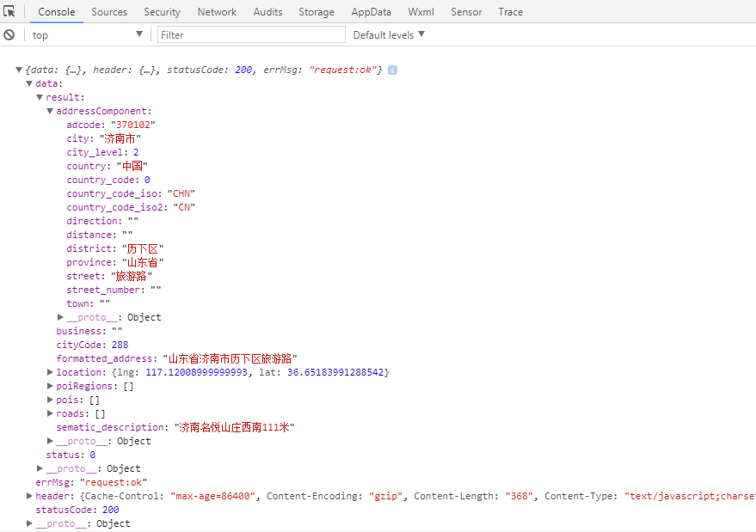This screenshot has width=756, height=532.
Task: Focus the Filter input field
Action: point(251,34)
